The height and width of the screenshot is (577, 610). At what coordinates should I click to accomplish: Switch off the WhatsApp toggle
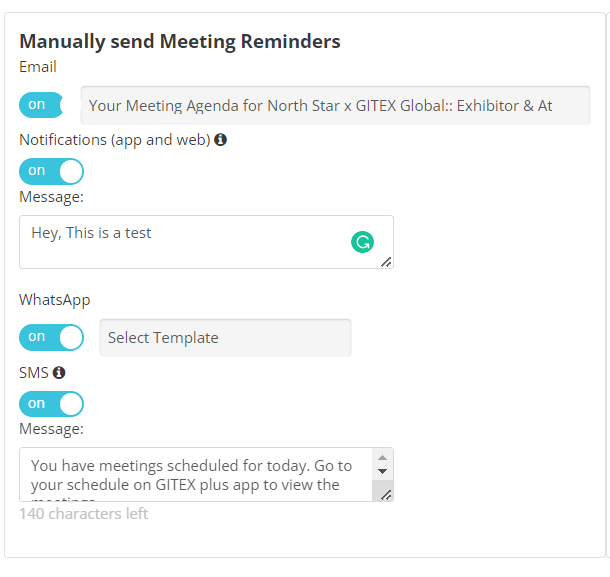point(51,337)
